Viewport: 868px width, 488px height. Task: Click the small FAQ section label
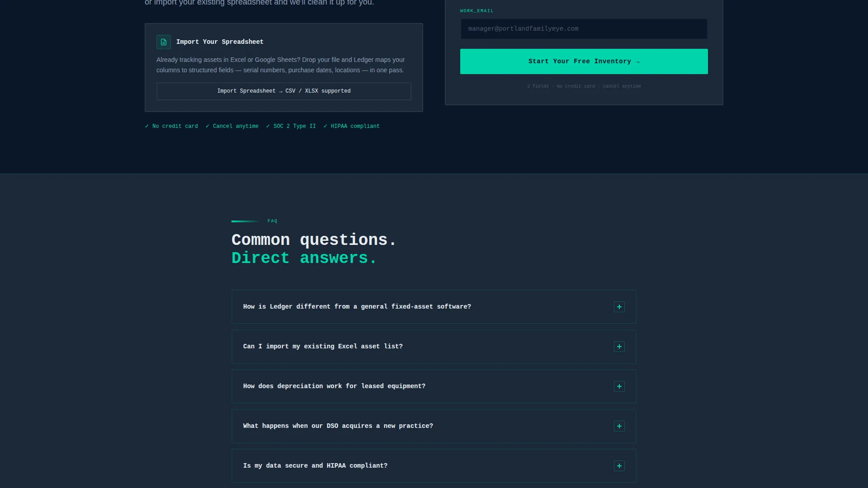pyautogui.click(x=273, y=221)
